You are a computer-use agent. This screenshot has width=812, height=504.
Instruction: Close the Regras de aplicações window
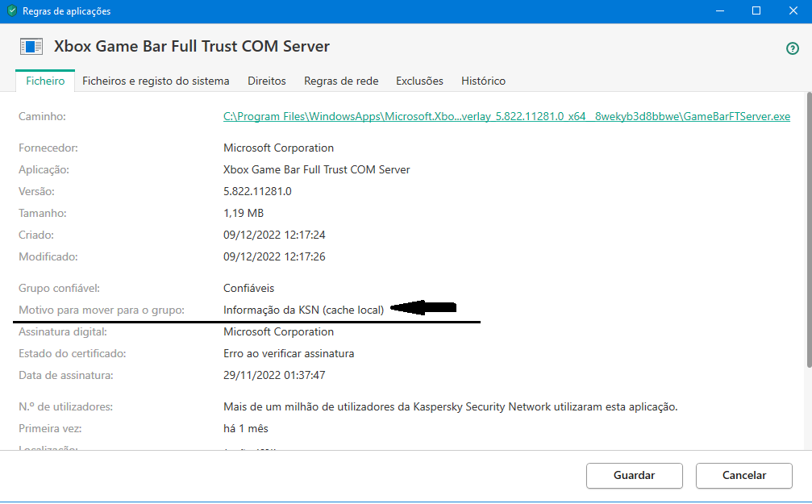(793, 11)
